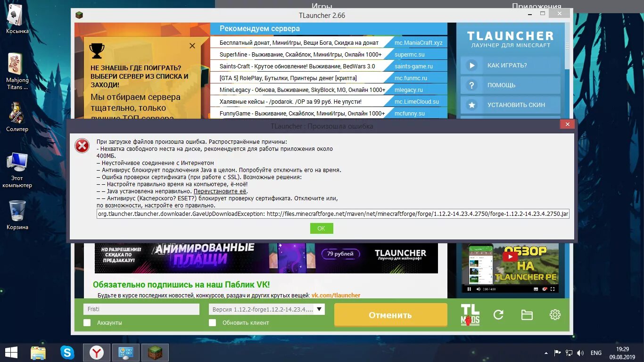
Task: Click КАК ИГРАТЬ? sidebar button
Action: pos(511,66)
